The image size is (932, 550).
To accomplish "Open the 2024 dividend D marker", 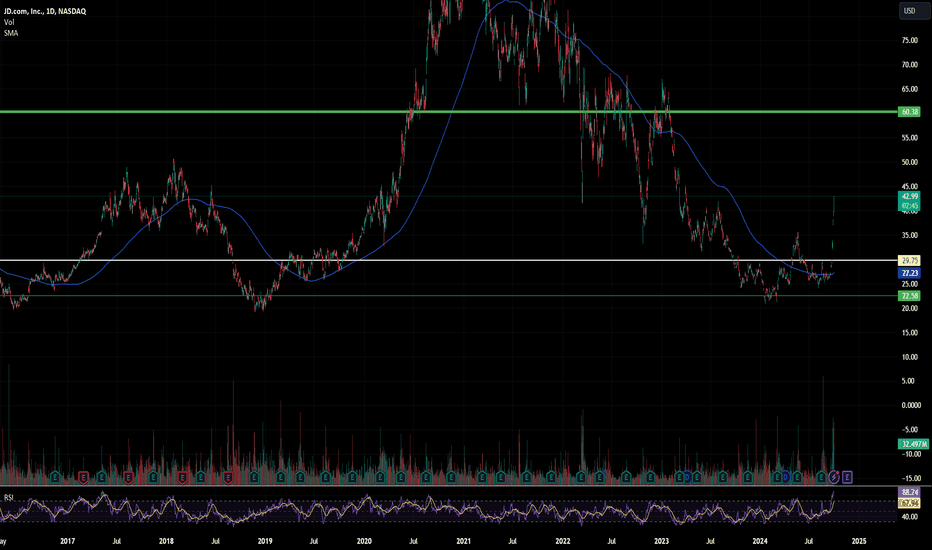I will tap(785, 477).
